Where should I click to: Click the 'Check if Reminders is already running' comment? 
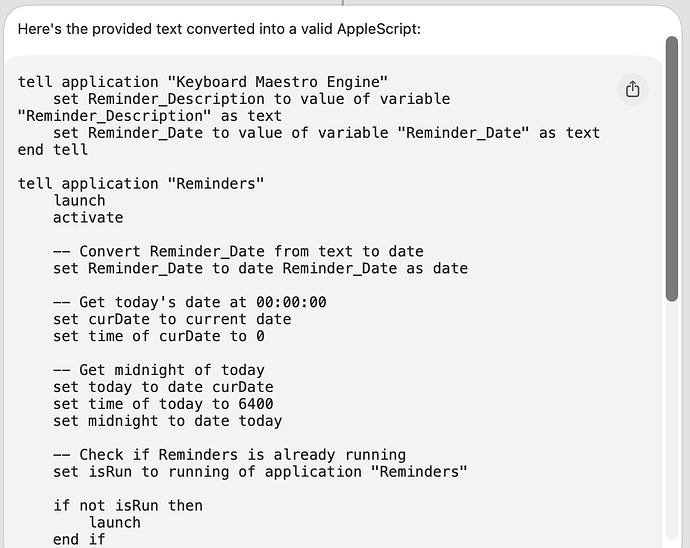[x=229, y=455]
